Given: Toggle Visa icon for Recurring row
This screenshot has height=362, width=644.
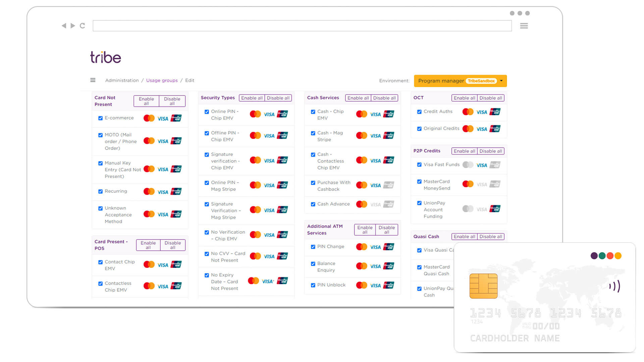Looking at the screenshot, I should coord(163,192).
